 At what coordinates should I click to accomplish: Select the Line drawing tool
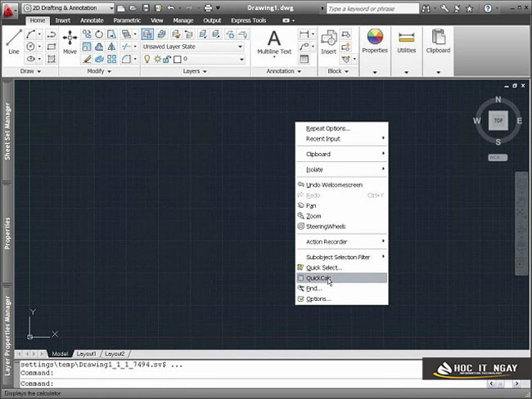(14, 42)
